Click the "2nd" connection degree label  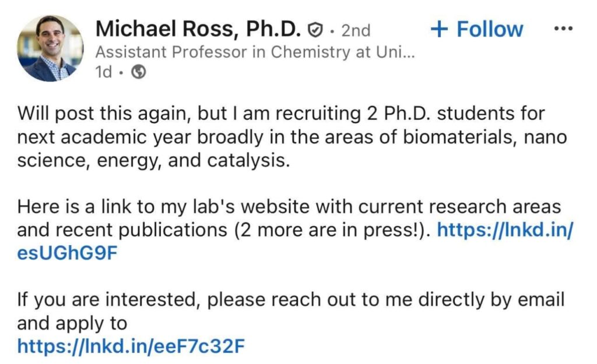356,30
